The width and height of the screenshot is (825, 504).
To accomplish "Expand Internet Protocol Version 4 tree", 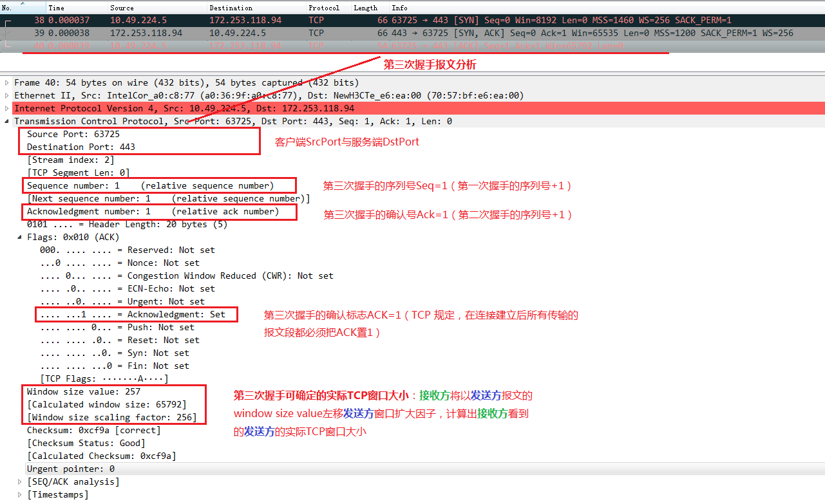I will click(7, 108).
